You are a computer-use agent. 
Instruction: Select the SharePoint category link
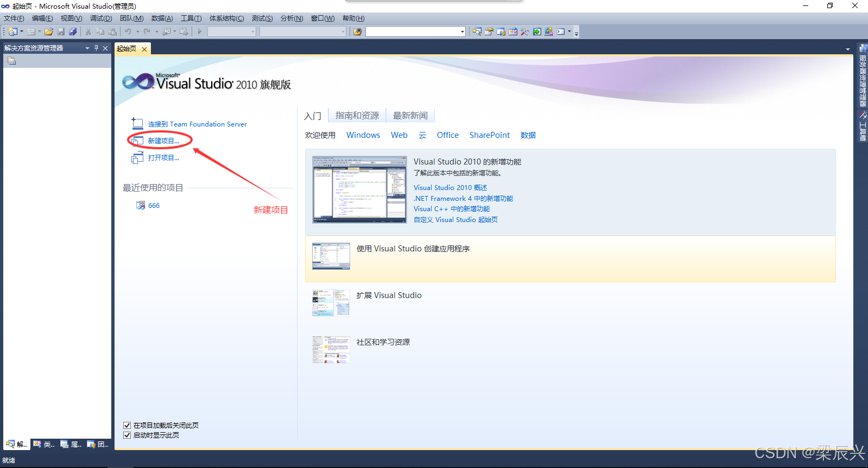[x=490, y=135]
